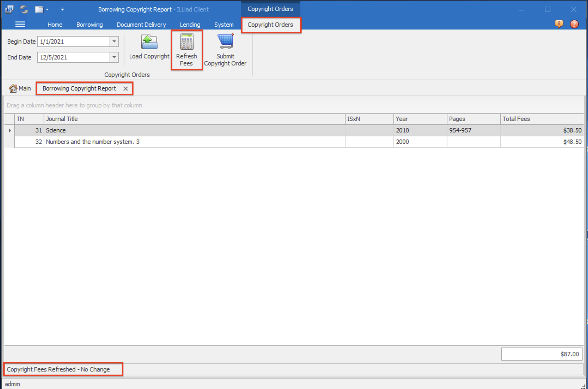The image size is (588, 389).
Task: Switch to the System ribbon tab
Action: [224, 25]
